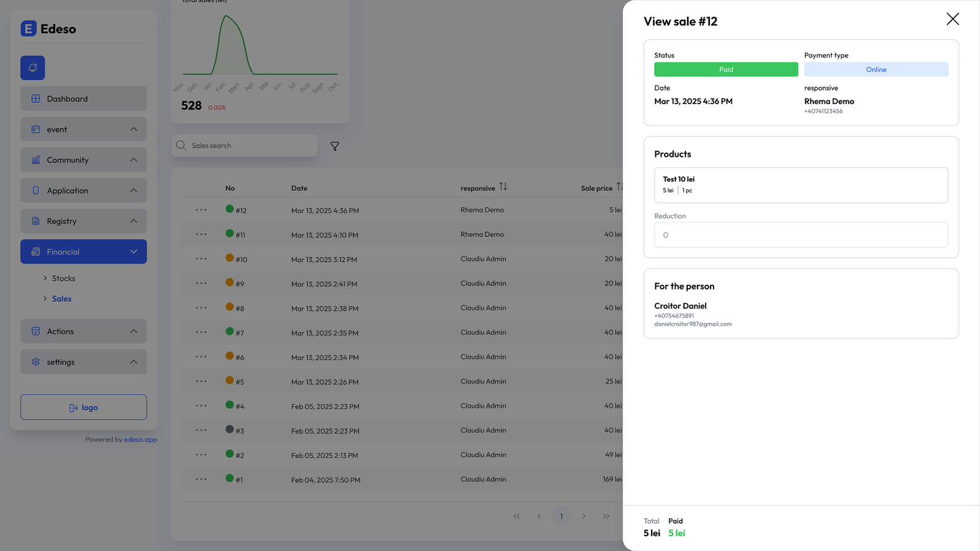Close the View sale #12 panel
The width and height of the screenshot is (980, 551).
point(952,19)
